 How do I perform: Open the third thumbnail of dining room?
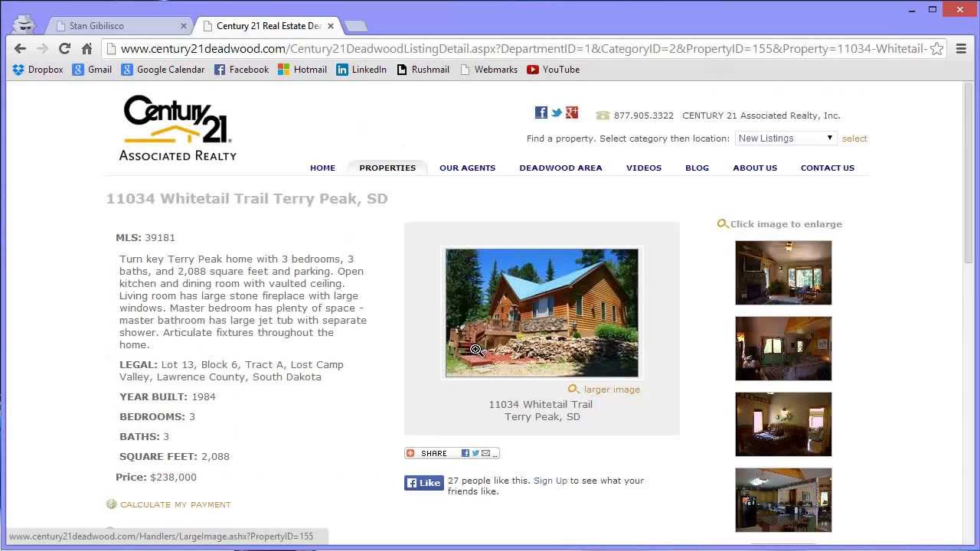783,424
